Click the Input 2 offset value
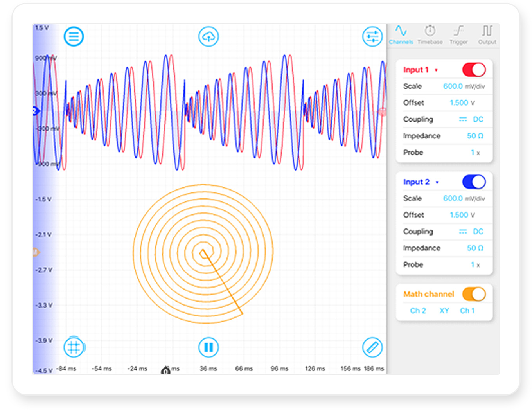This screenshot has height=410, width=532. [459, 215]
